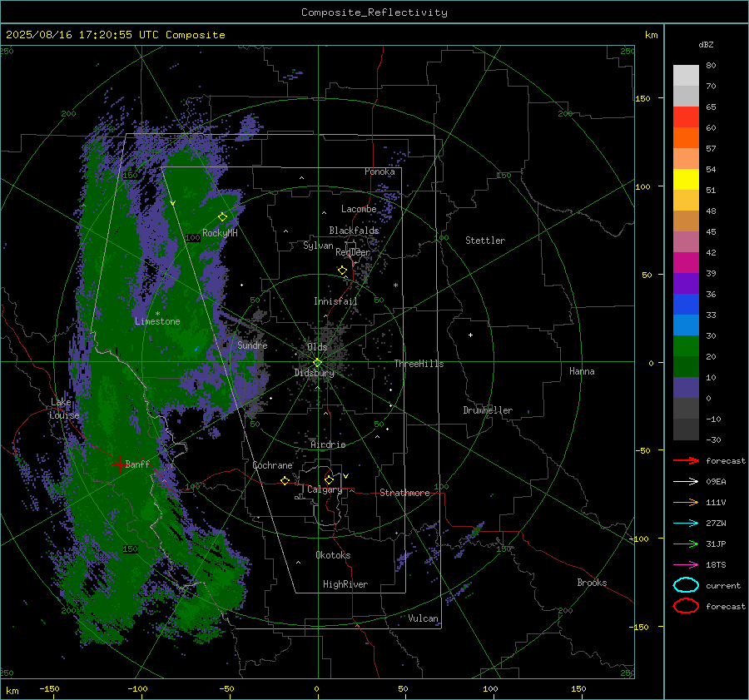This screenshot has width=749, height=700.
Task: Click the HighRiver label on the map
Action: pos(345,584)
